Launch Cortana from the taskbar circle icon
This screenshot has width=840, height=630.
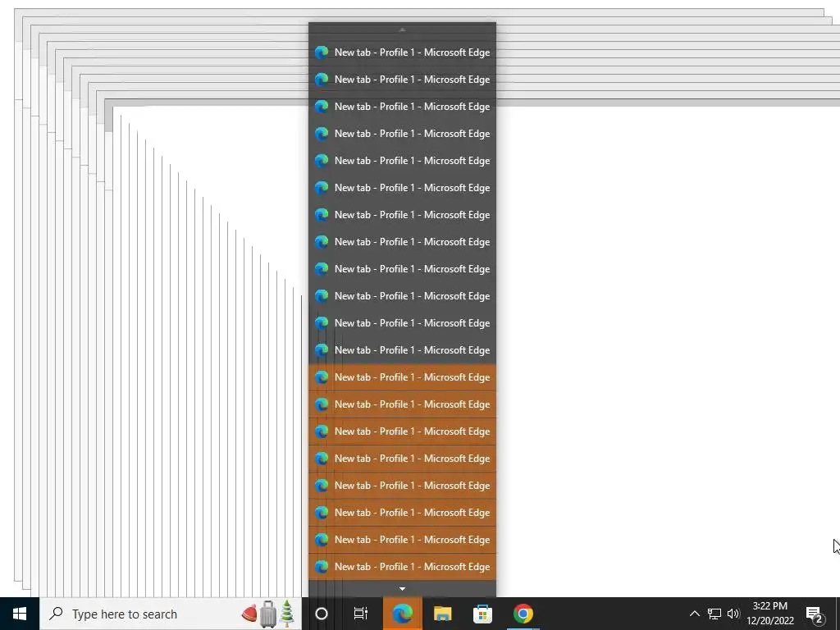pyautogui.click(x=322, y=614)
